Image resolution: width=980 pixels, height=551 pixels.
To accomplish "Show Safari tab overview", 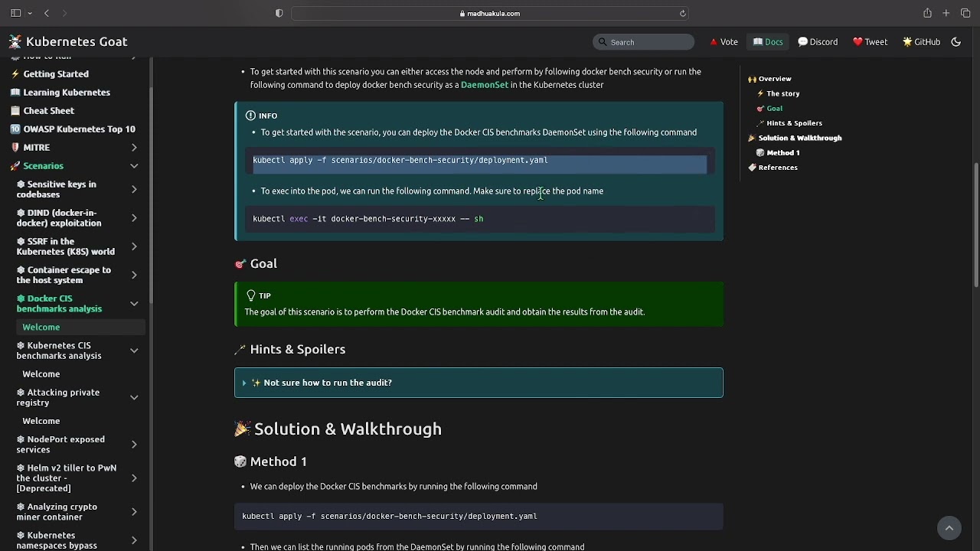I will pyautogui.click(x=965, y=13).
